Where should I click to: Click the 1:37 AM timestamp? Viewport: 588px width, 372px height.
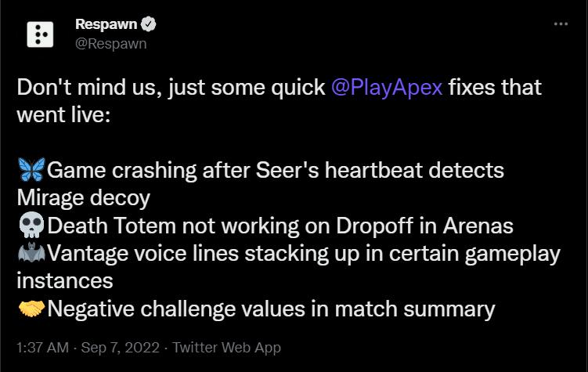43,347
